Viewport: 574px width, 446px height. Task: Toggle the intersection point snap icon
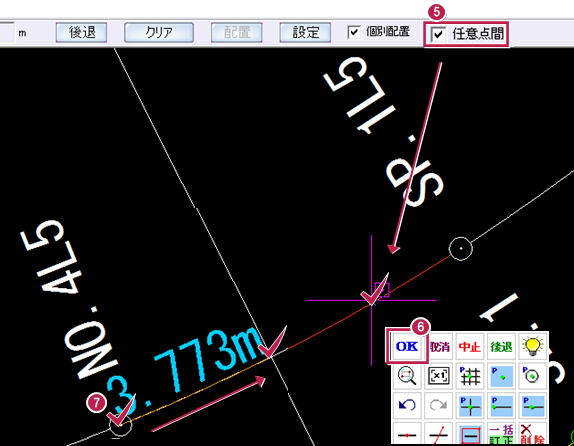click(x=470, y=406)
